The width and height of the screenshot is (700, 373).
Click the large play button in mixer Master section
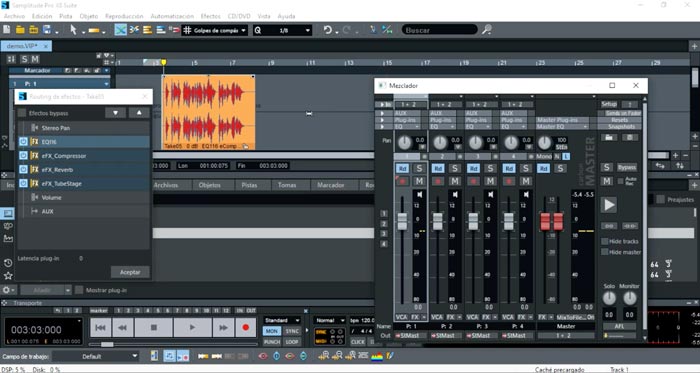coord(608,205)
